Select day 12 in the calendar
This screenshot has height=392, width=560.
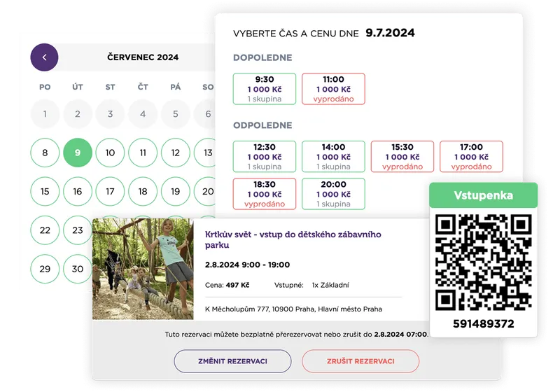tap(176, 153)
